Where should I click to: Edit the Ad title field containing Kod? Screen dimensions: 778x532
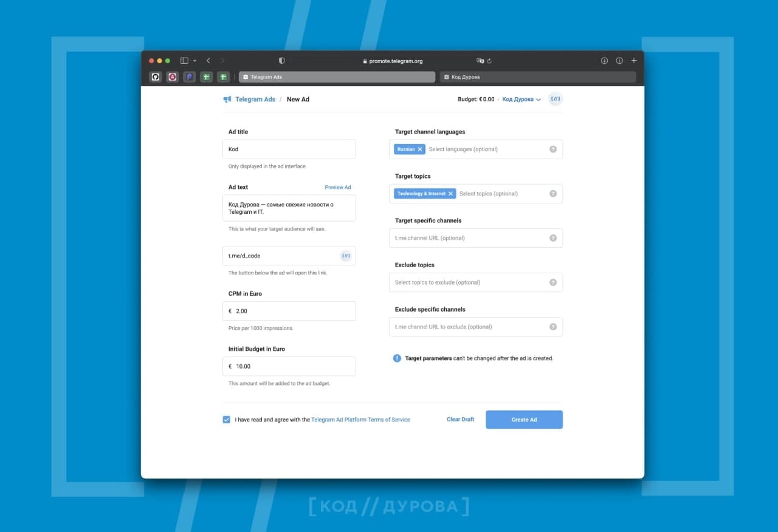(289, 149)
